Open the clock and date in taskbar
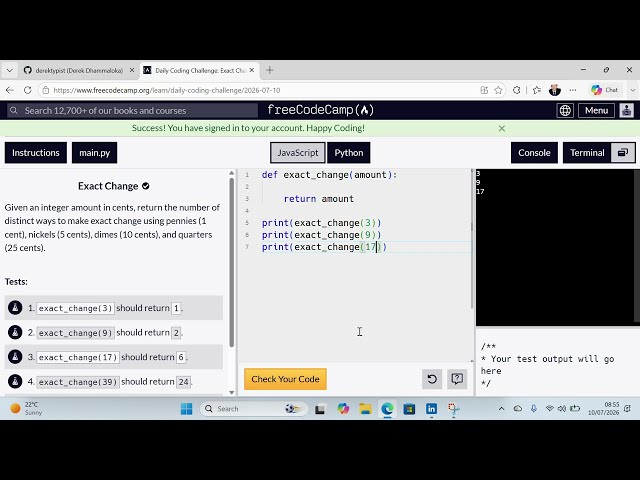 (603, 409)
